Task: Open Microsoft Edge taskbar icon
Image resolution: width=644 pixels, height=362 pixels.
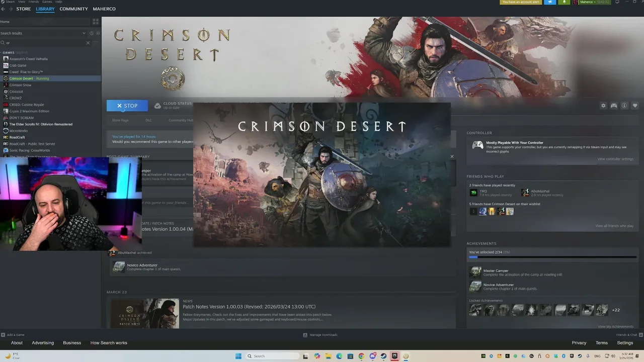Action: (x=339, y=356)
